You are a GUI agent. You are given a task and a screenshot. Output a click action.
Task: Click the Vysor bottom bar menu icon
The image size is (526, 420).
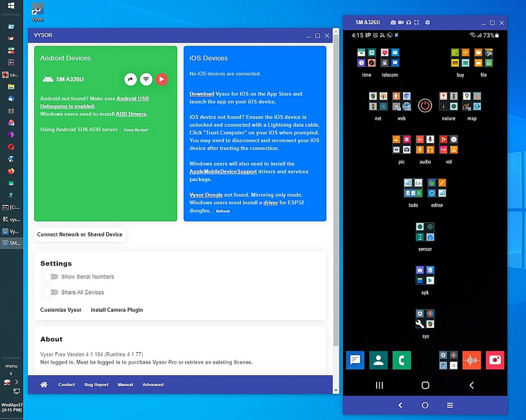tap(450, 405)
